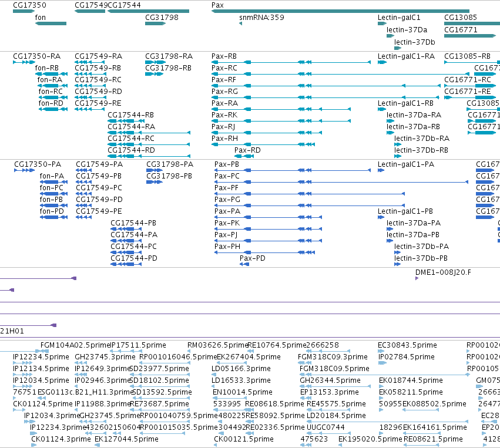Select the CG17544-RB transcript label
Image resolution: width=500 pixels, height=448 pixels.
[131, 115]
